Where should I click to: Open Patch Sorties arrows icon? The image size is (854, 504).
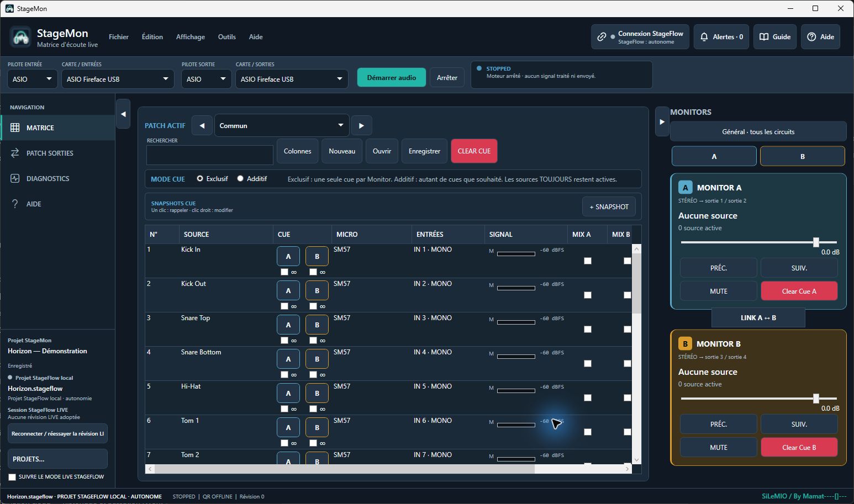15,153
